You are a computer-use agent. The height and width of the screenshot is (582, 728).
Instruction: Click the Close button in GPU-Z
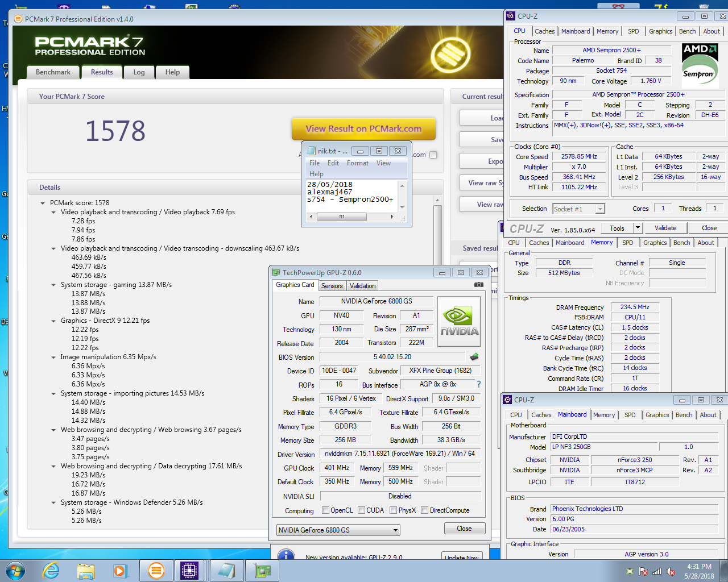[464, 529]
